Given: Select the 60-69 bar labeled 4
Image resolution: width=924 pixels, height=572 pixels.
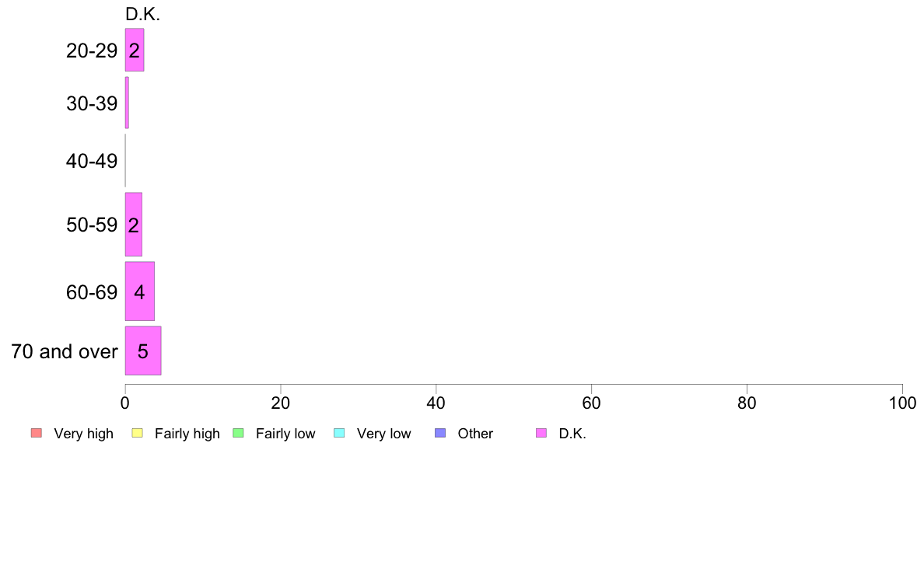Looking at the screenshot, I should click(x=140, y=291).
